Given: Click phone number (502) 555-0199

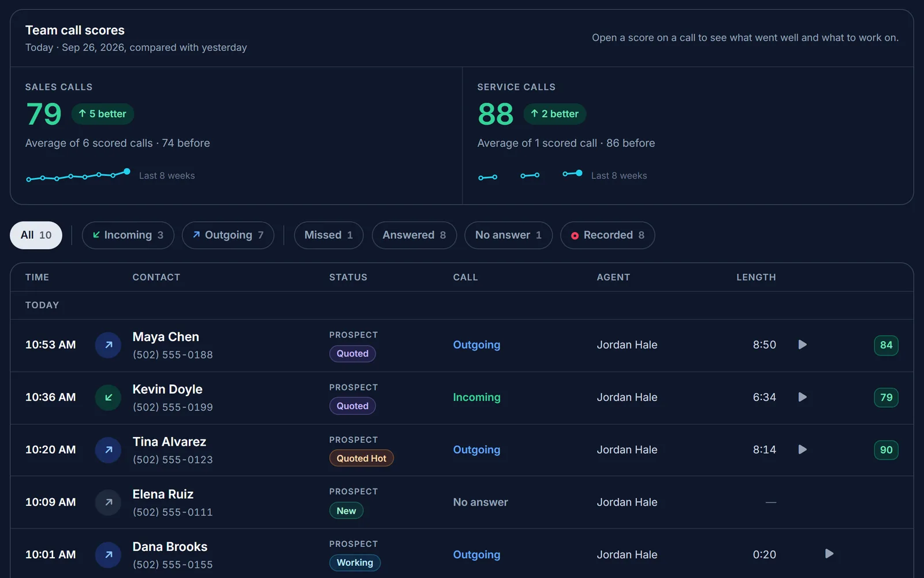Looking at the screenshot, I should tap(173, 407).
